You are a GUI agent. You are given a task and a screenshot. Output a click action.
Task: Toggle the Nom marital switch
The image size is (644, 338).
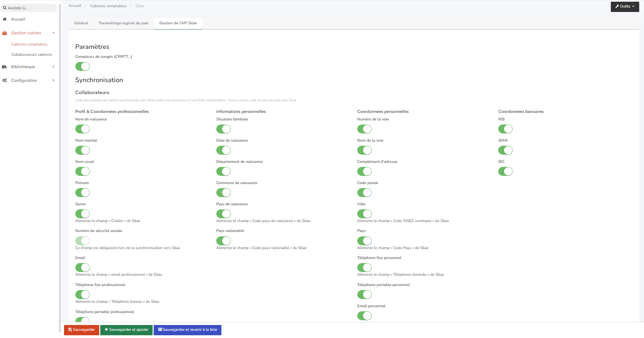(82, 150)
